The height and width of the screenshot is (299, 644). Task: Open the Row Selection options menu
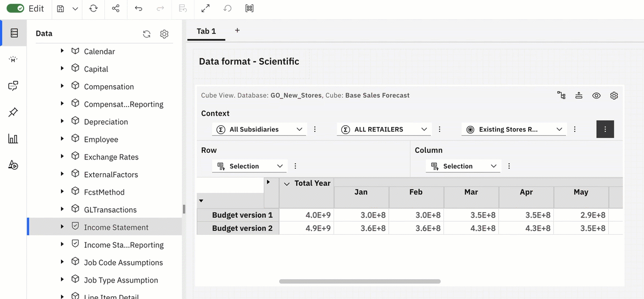tap(296, 166)
